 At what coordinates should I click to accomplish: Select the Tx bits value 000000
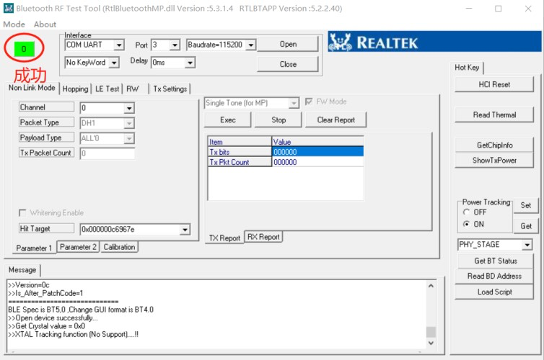[317, 152]
